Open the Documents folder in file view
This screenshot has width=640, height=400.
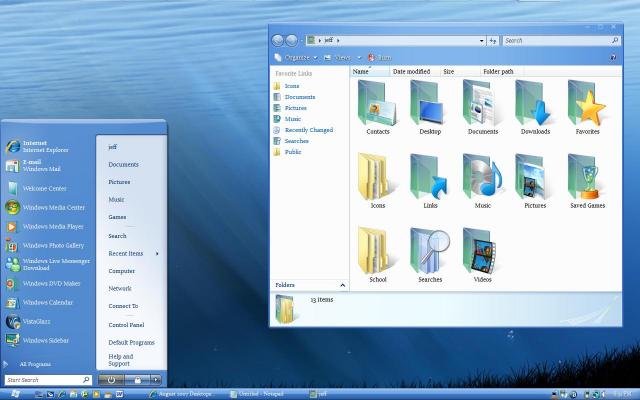pos(482,107)
